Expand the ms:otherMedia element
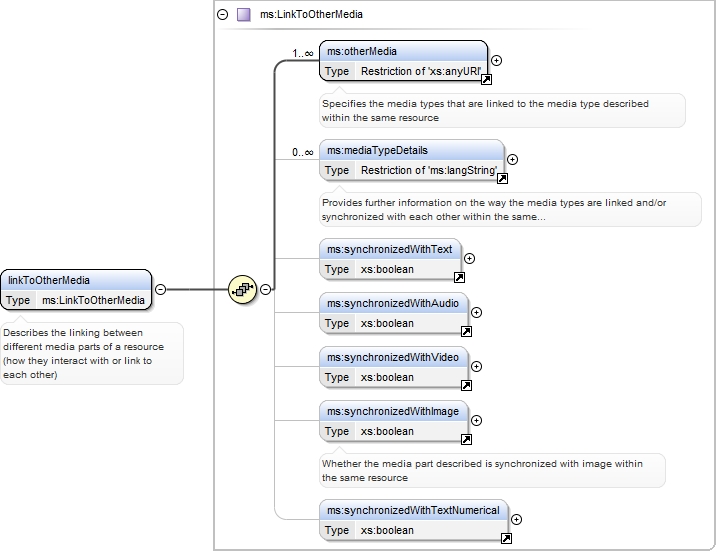 tap(496, 60)
